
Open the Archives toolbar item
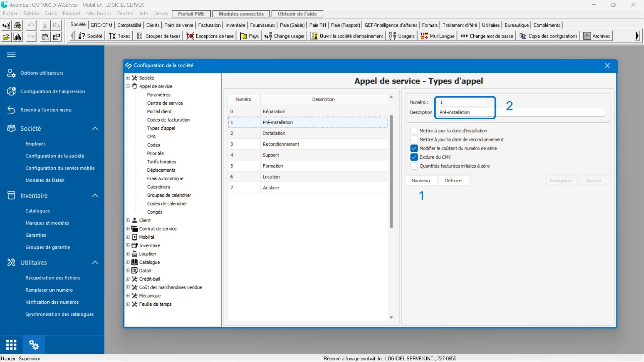pos(597,36)
